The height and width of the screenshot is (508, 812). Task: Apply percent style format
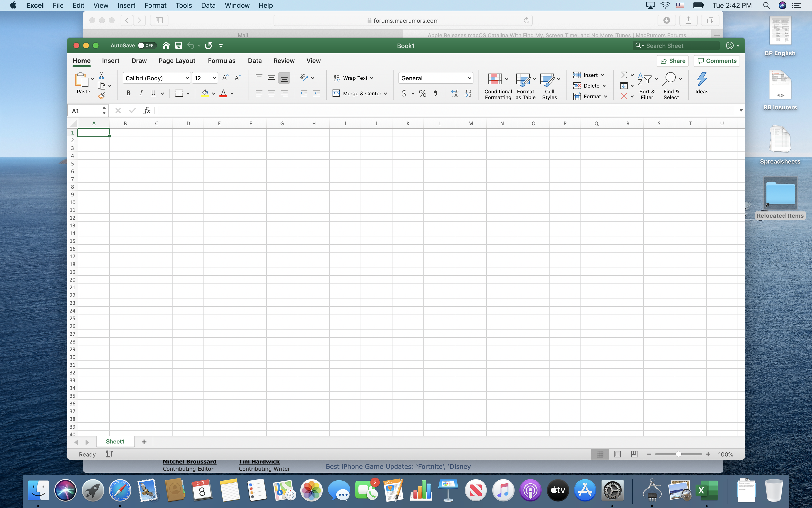point(422,93)
